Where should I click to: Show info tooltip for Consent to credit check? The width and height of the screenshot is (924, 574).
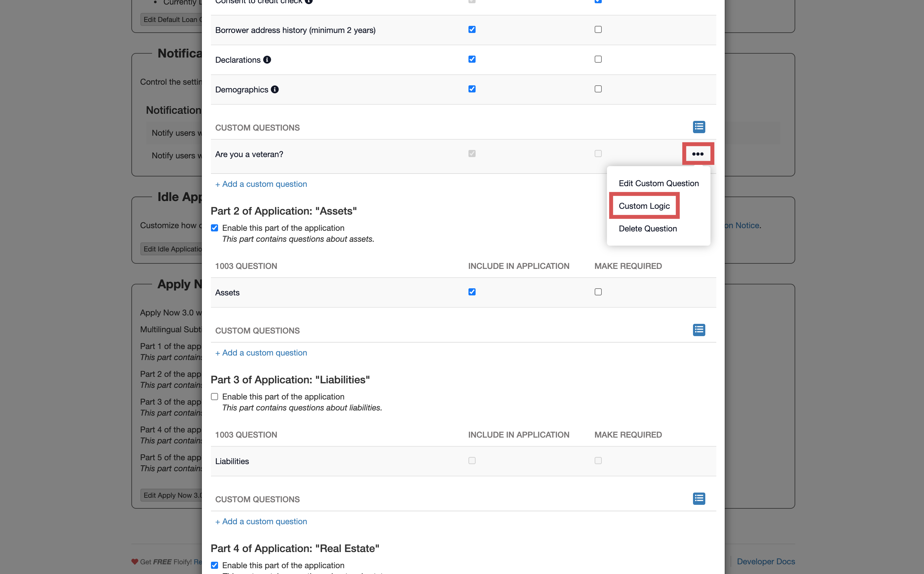point(309,1)
